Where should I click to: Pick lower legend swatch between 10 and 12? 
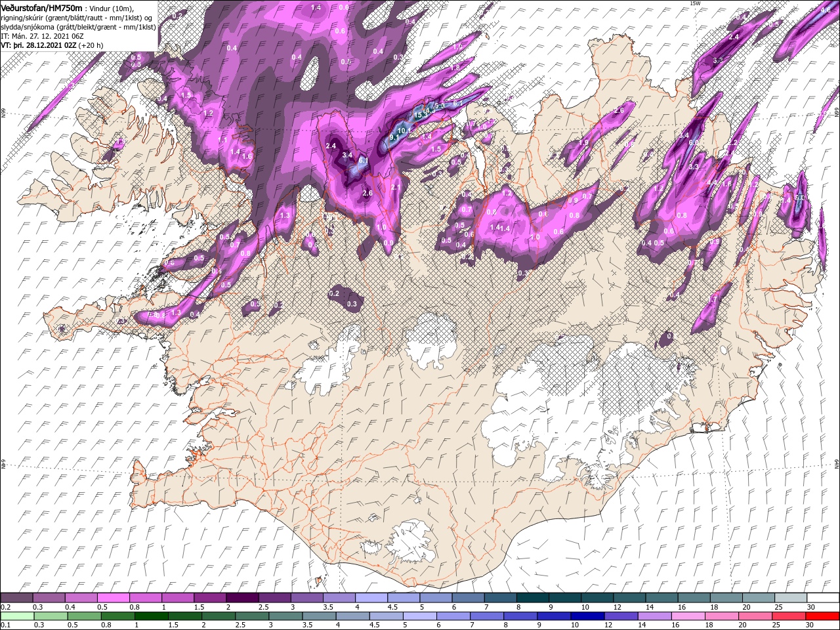(x=587, y=616)
